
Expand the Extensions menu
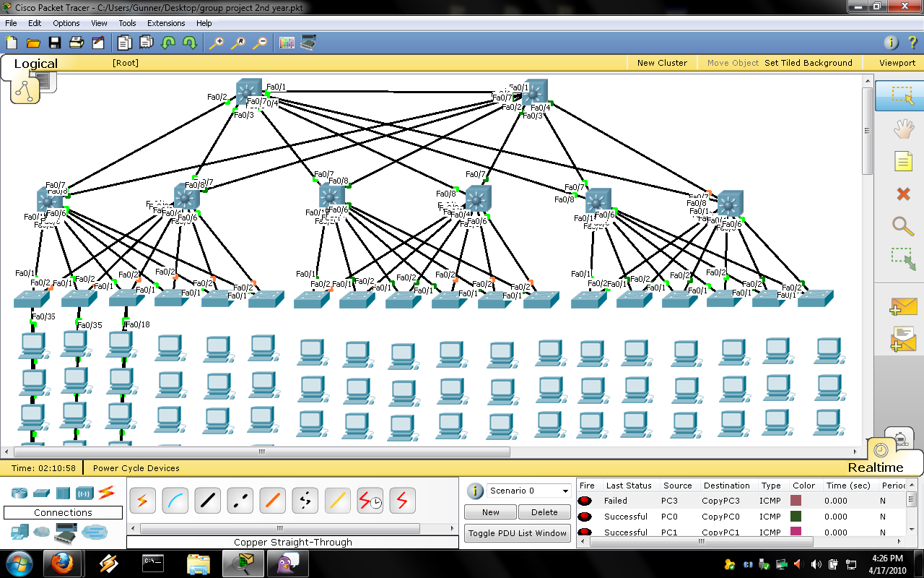point(166,22)
